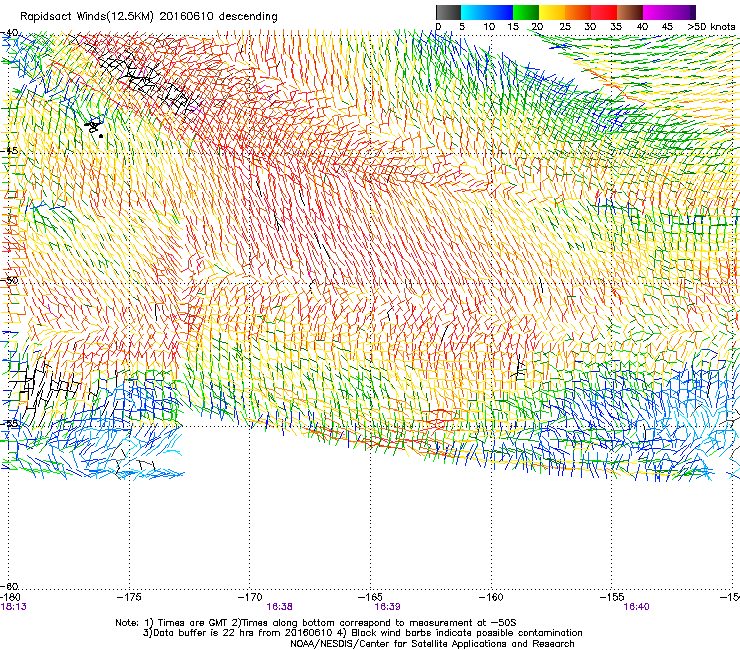Click the black island marker near -176, -44
This screenshot has height=650, width=740.
(x=94, y=127)
